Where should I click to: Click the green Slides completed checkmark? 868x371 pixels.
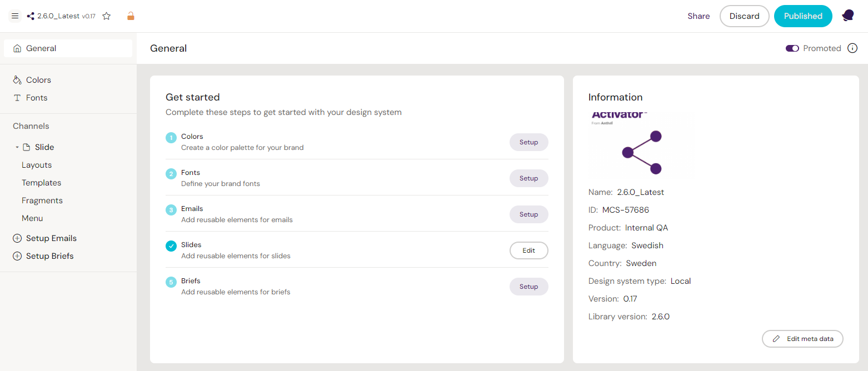tap(171, 245)
